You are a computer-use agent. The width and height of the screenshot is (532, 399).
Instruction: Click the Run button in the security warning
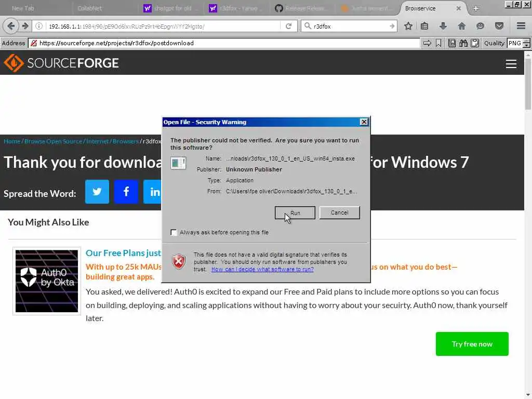point(295,212)
